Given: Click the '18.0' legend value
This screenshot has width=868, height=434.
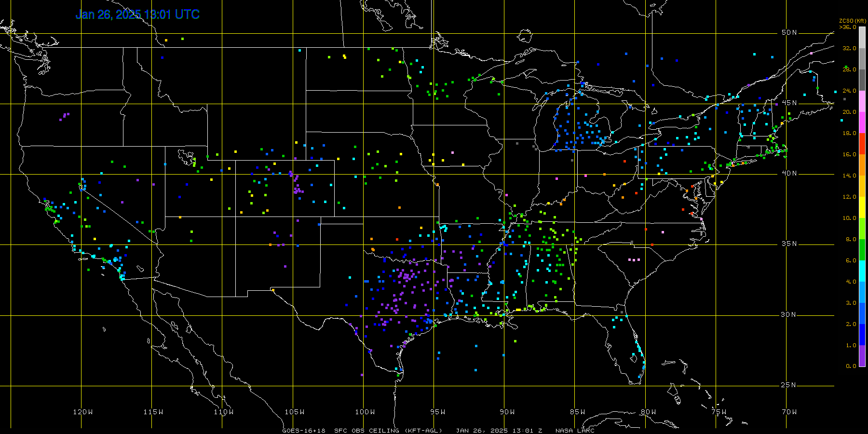Looking at the screenshot, I should (x=849, y=133).
